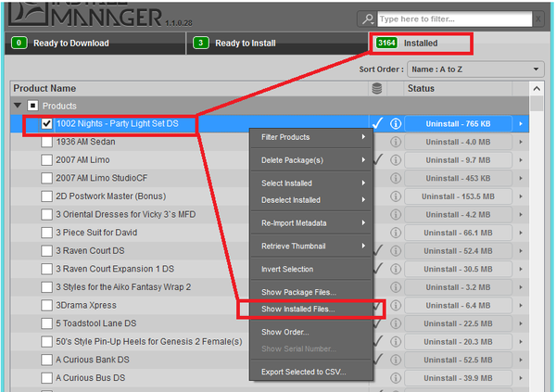Click Uninstall - 153.5 MB button
This screenshot has width=556, height=392.
[x=458, y=196]
